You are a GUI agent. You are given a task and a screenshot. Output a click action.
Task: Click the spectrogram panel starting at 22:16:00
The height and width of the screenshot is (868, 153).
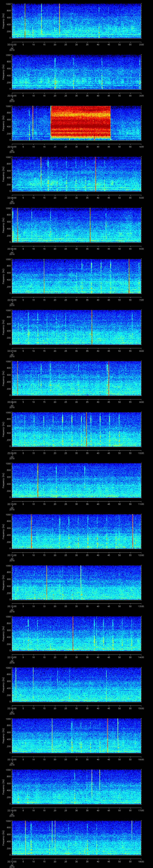[76, 786]
